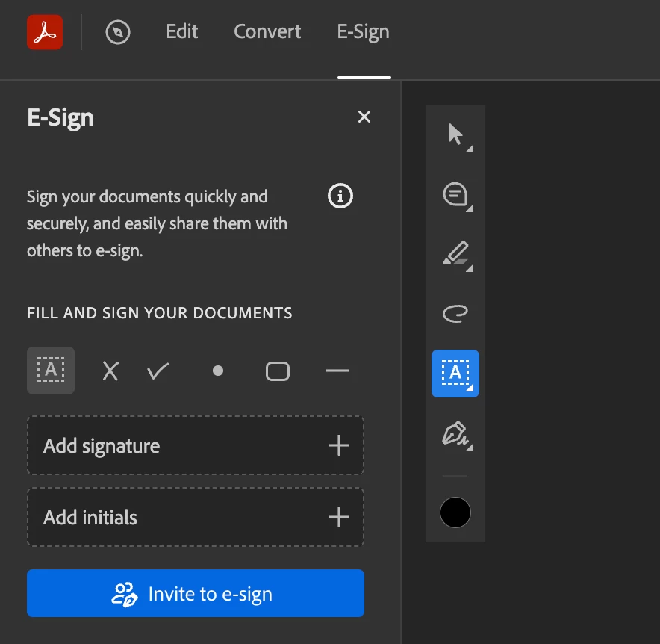Toggle the highlighted Add text toolbar tool
Screen dimensions: 660x644
pyautogui.click(x=455, y=374)
